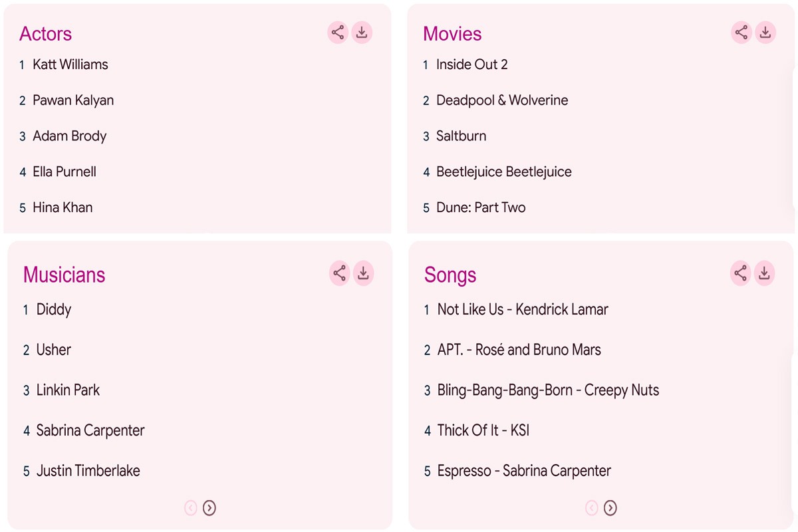Share the Songs list
Viewport: 798px width, 532px height.
click(x=740, y=273)
